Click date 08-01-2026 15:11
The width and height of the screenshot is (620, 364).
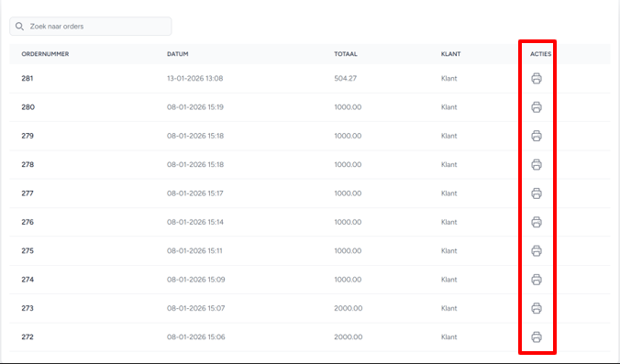pos(194,251)
